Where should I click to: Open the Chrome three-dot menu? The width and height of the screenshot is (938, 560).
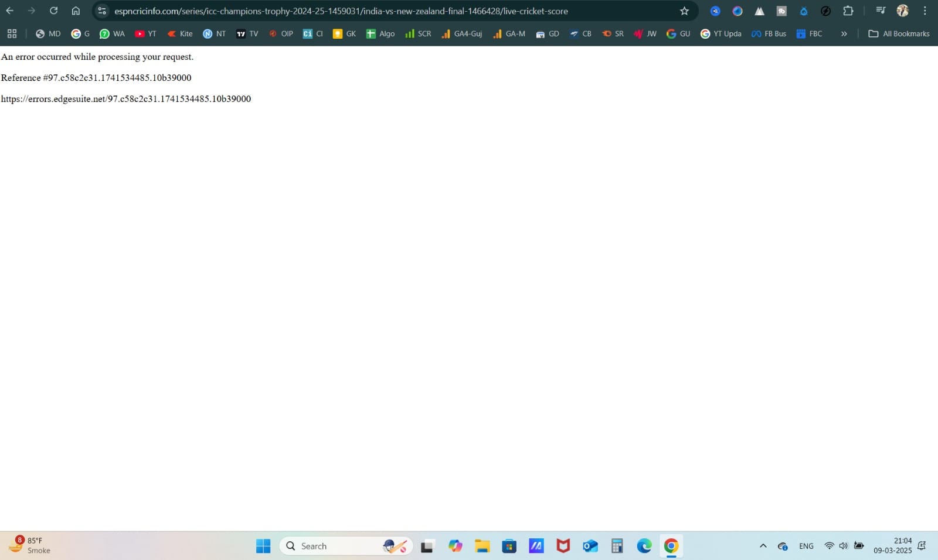point(925,11)
